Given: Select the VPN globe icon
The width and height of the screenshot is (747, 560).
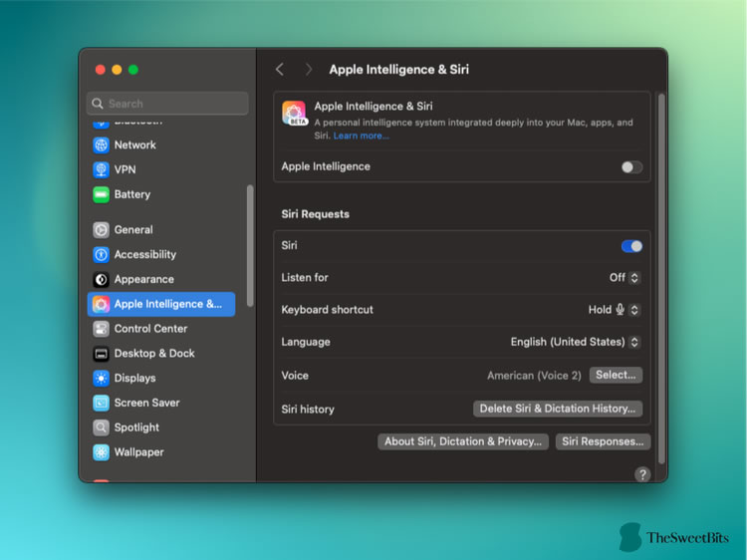Looking at the screenshot, I should tap(101, 169).
